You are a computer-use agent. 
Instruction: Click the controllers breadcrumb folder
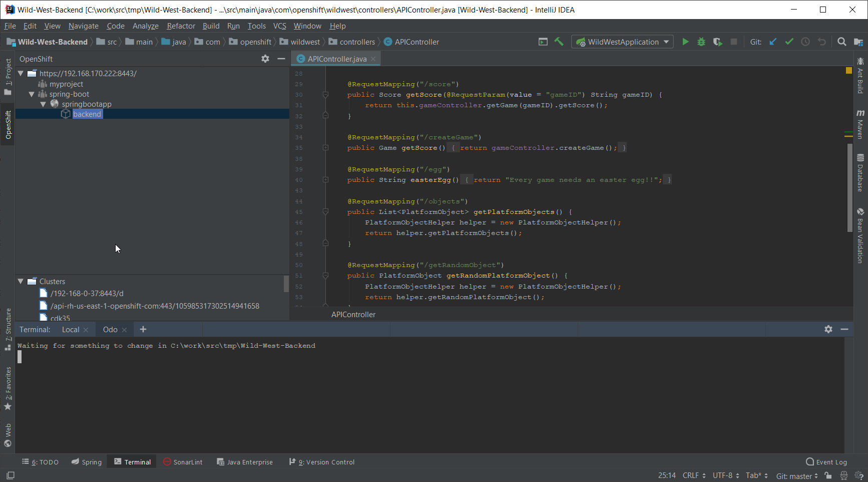coord(351,42)
